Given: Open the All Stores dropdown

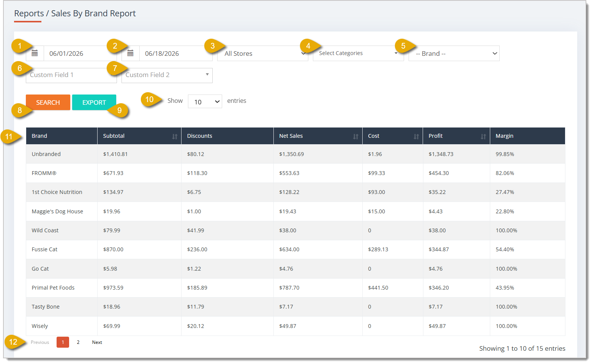Looking at the screenshot, I should (263, 54).
